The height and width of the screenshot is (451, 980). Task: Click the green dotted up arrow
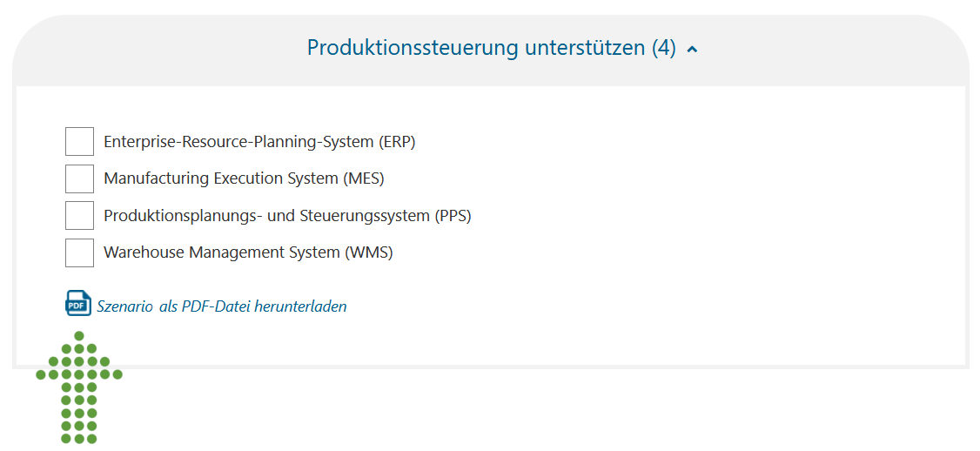tap(78, 387)
